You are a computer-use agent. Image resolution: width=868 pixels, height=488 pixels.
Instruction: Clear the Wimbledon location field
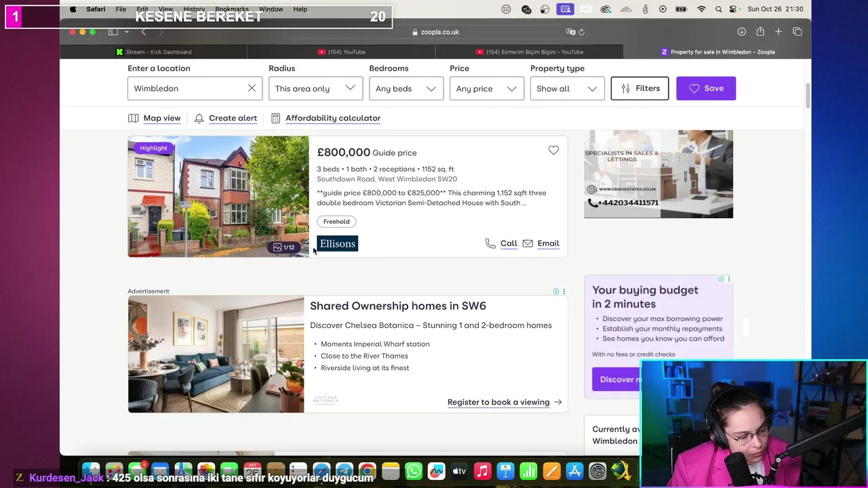click(252, 88)
